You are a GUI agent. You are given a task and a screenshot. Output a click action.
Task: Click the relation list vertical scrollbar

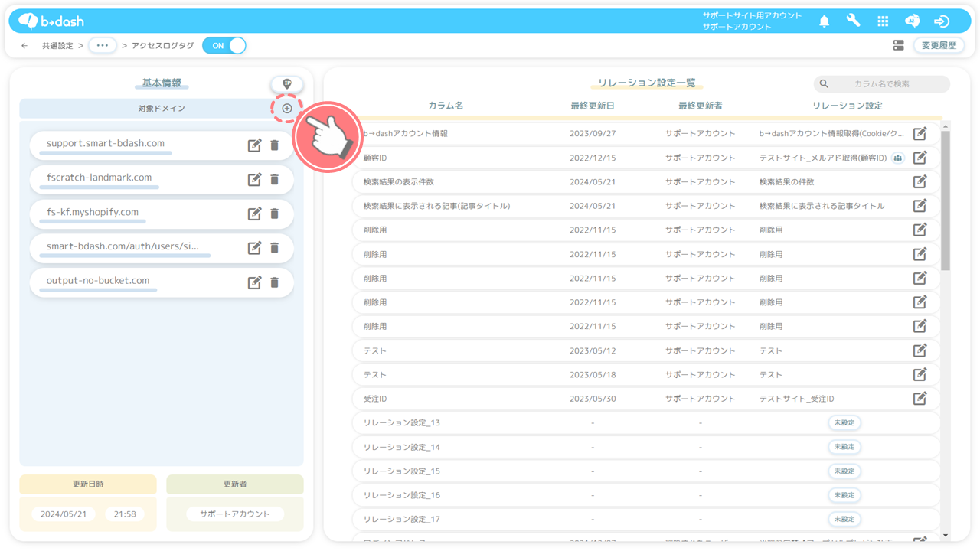(946, 199)
